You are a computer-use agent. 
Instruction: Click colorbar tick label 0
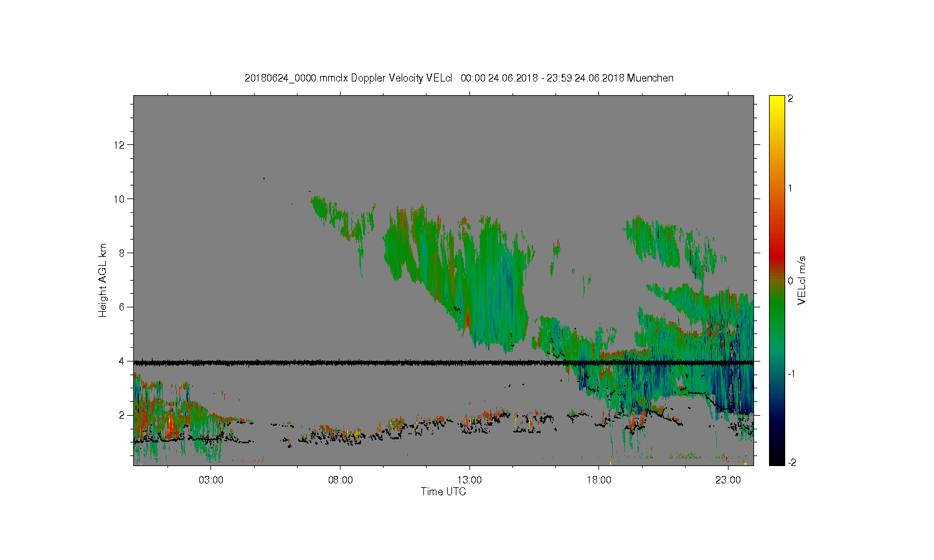point(791,281)
